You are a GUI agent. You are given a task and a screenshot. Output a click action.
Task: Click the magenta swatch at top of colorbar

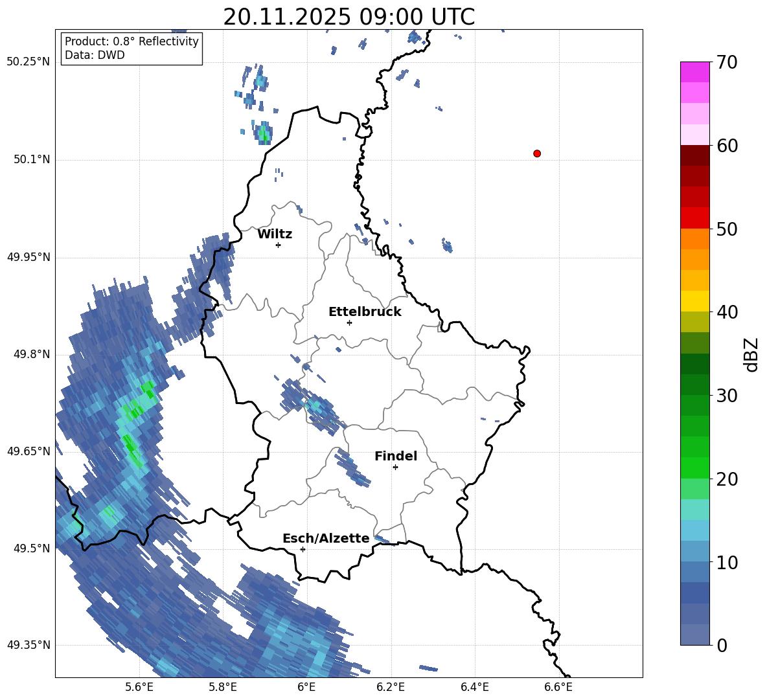(694, 72)
